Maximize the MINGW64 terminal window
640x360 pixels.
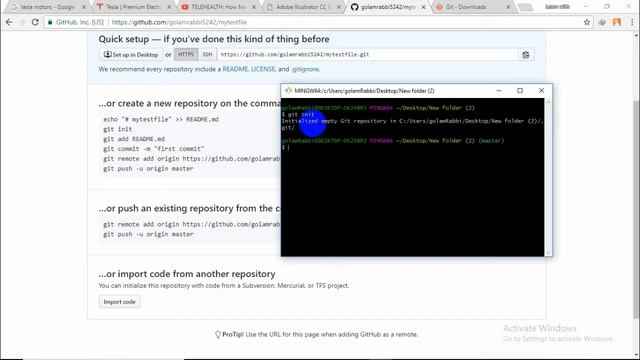pos(520,91)
